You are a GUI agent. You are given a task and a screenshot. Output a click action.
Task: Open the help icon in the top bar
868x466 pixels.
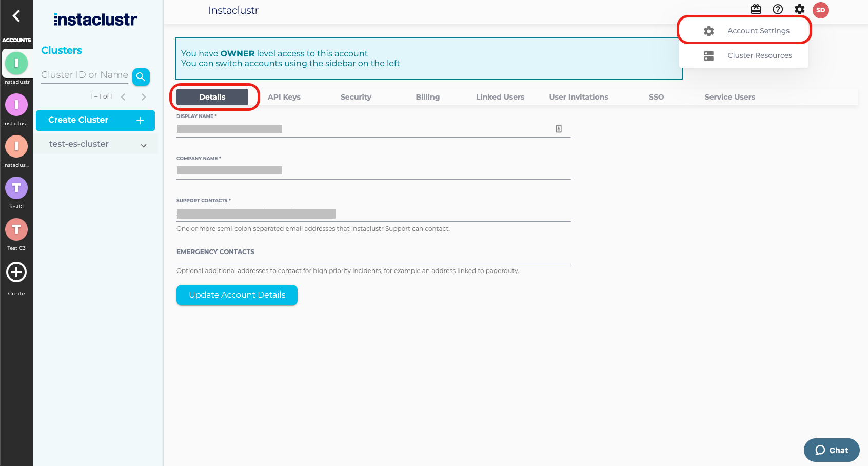coord(778,9)
